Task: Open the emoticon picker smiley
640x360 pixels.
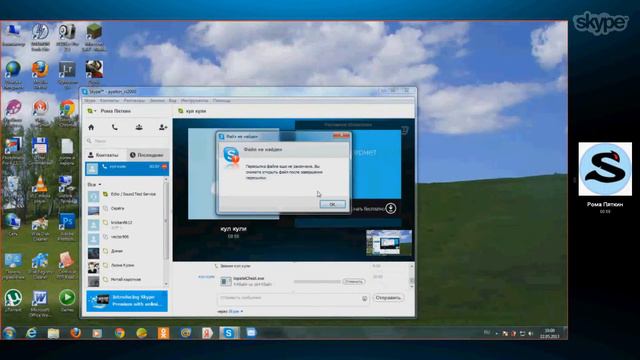Action: coord(364,299)
